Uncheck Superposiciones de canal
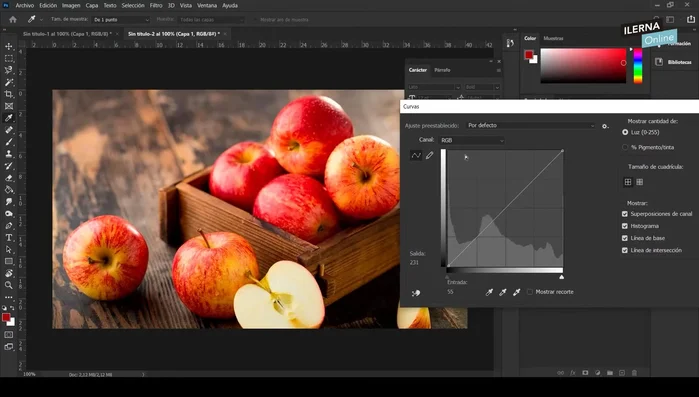This screenshot has width=699, height=397. 625,214
